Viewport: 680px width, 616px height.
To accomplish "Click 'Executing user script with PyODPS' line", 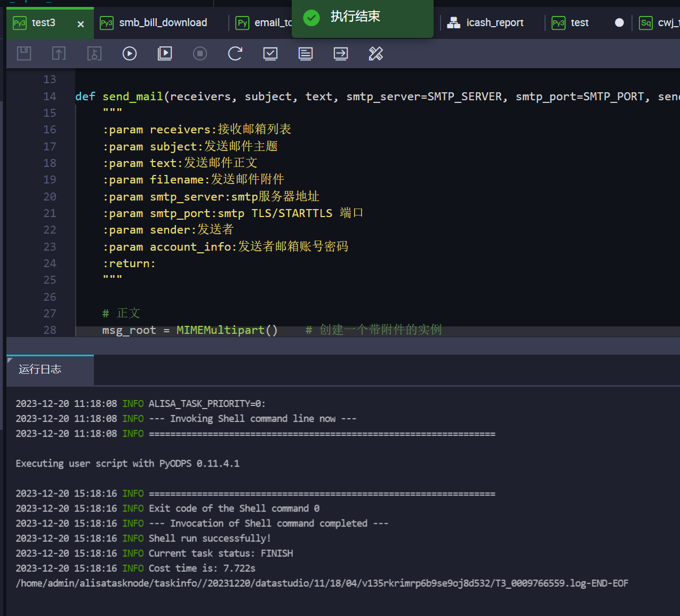I will (127, 463).
